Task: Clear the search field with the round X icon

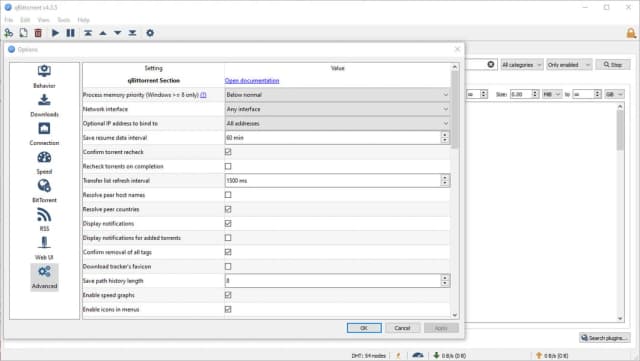Action: point(491,65)
